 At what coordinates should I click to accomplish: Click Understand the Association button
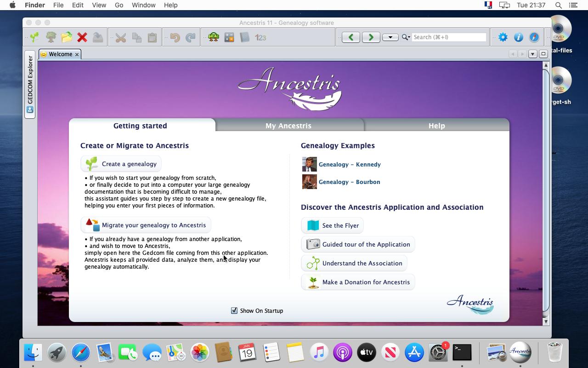point(354,263)
